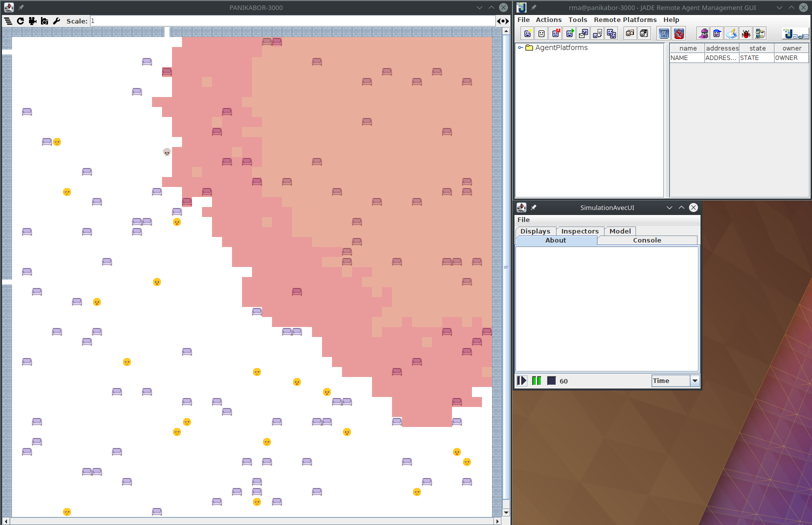Switch to the Model tab
The height and width of the screenshot is (525, 812).
[x=620, y=231]
